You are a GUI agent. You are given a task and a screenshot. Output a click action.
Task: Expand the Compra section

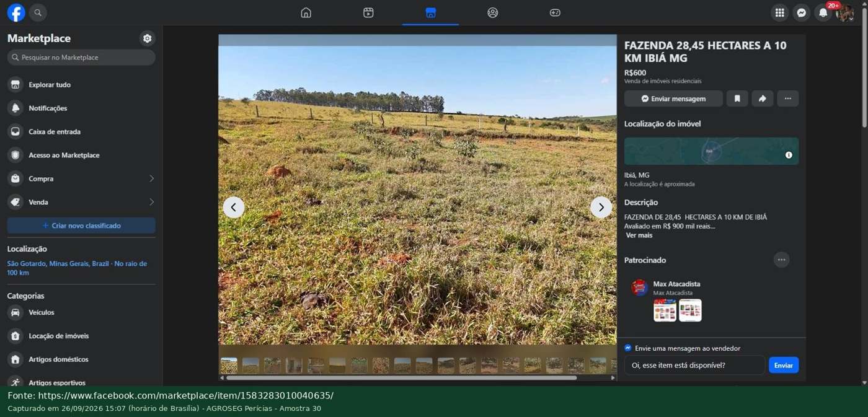pyautogui.click(x=81, y=178)
